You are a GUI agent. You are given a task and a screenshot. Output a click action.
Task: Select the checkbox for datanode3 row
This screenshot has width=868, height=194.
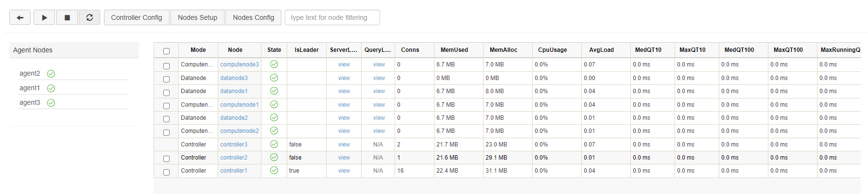tap(166, 79)
